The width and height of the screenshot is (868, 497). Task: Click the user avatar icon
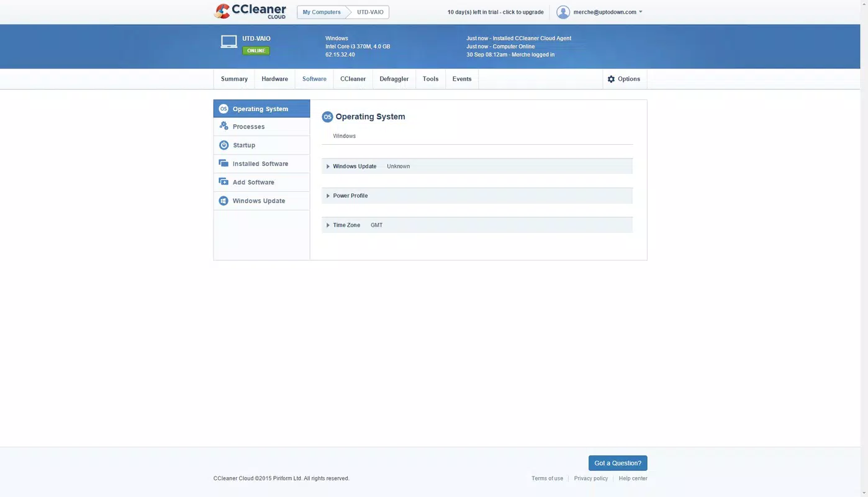(x=563, y=12)
